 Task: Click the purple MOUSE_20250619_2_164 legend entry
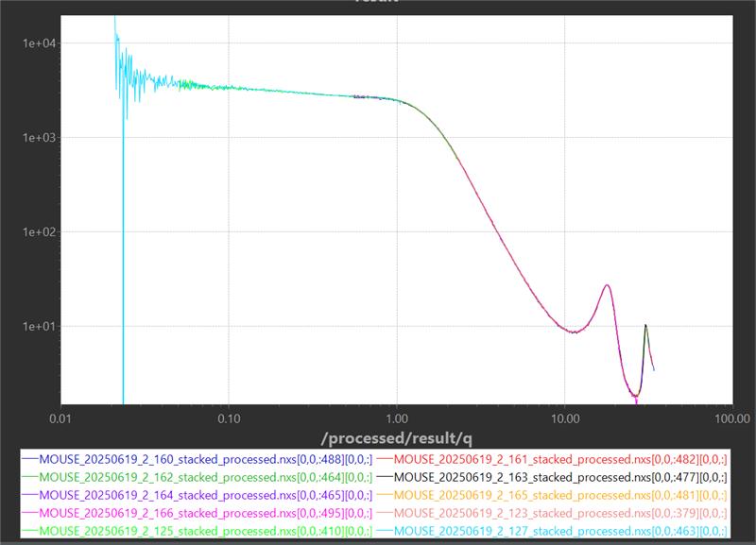click(x=205, y=494)
